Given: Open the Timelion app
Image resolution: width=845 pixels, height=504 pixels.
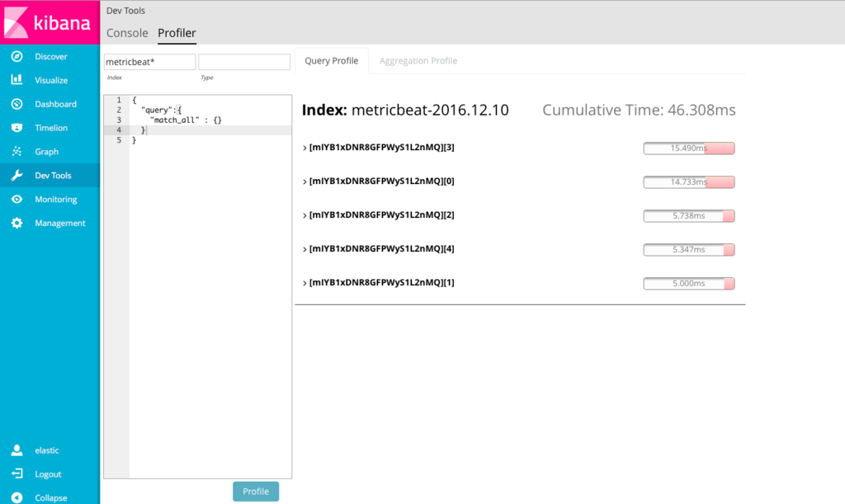Looking at the screenshot, I should click(51, 128).
